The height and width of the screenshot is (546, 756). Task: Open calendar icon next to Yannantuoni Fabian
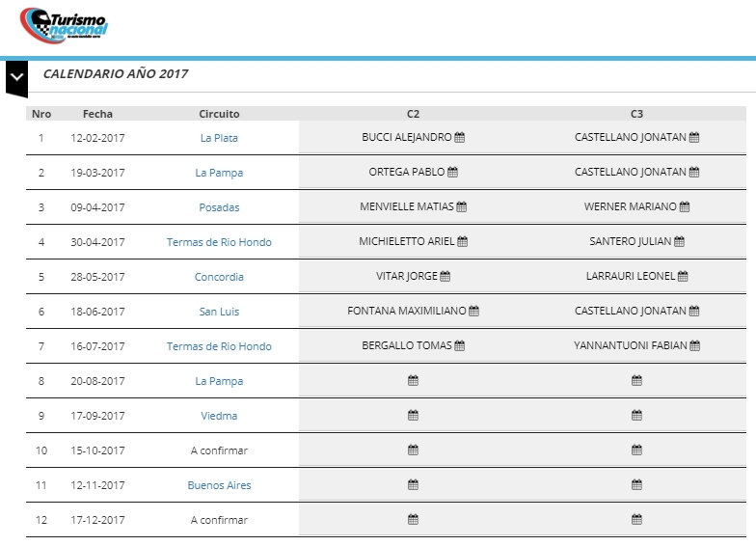click(x=694, y=346)
